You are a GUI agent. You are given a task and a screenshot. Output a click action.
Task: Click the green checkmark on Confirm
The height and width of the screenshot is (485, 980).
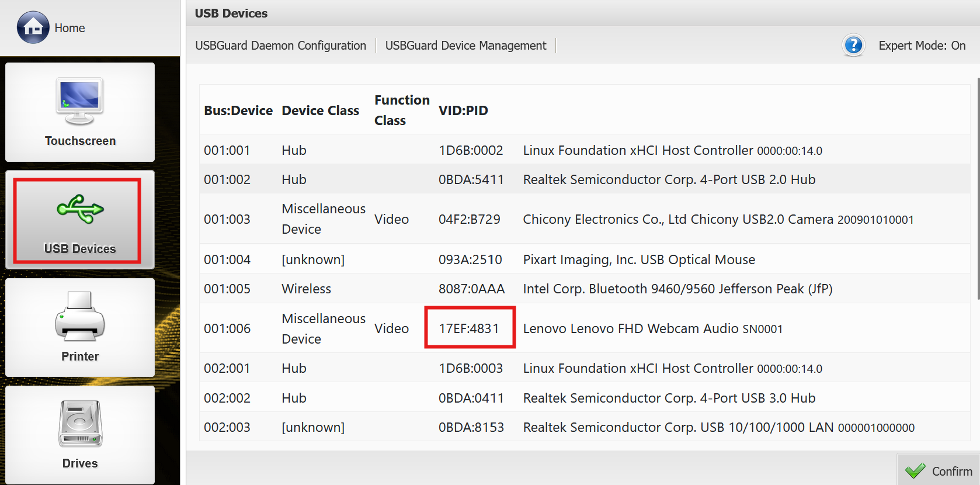(915, 470)
